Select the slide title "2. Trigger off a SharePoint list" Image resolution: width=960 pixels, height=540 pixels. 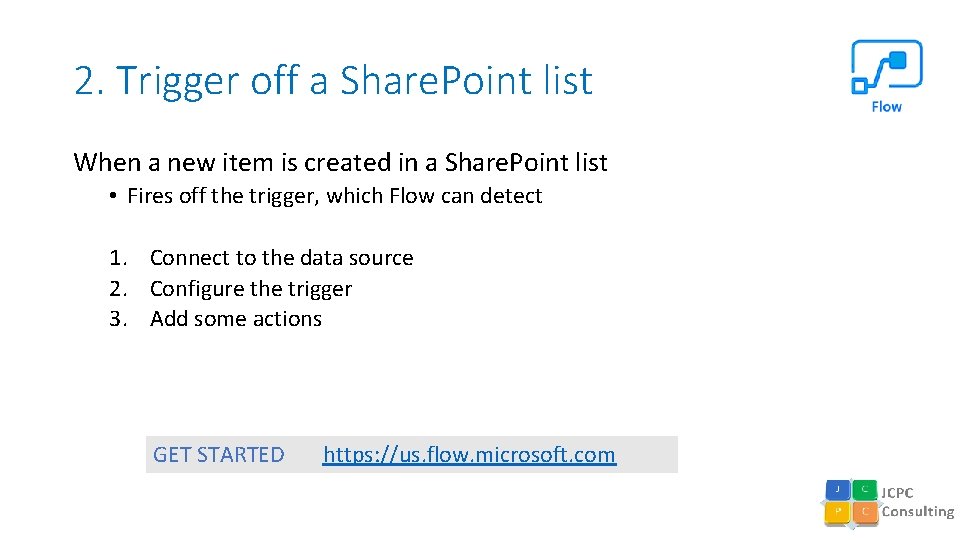pos(333,81)
